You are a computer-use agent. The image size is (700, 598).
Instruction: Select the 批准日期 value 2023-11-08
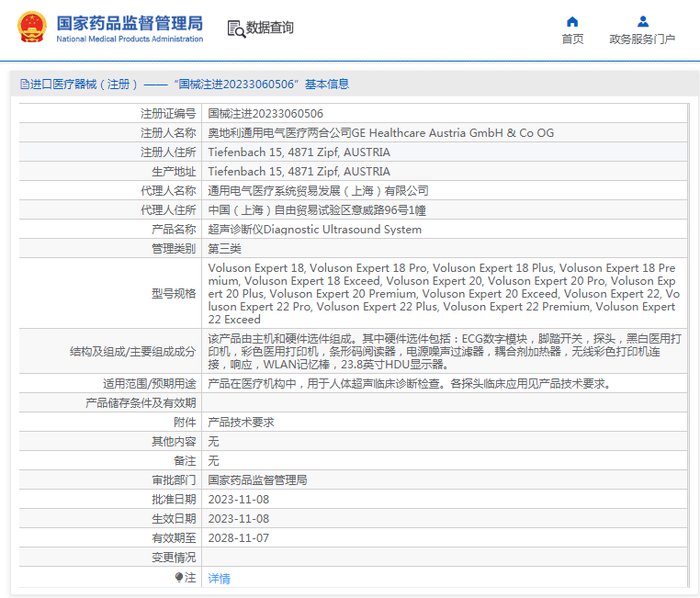click(239, 499)
